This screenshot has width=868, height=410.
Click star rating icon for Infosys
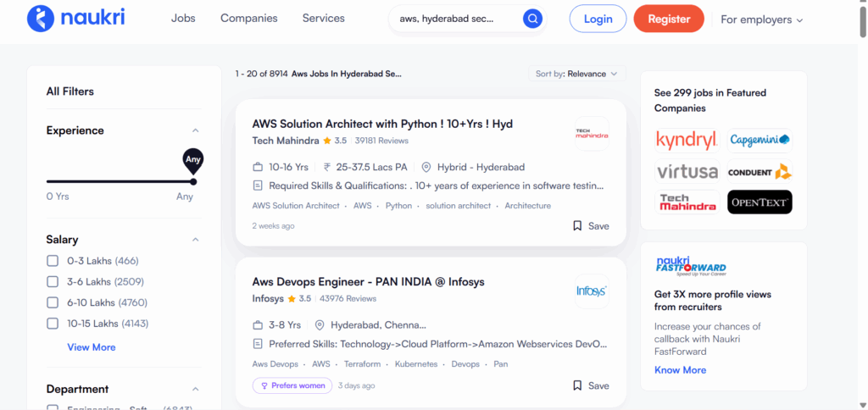292,299
